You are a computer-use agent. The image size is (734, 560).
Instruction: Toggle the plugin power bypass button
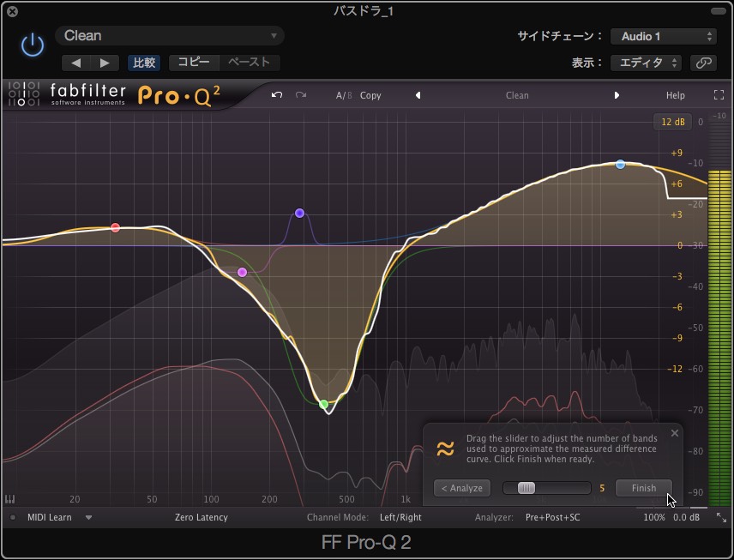click(x=33, y=45)
